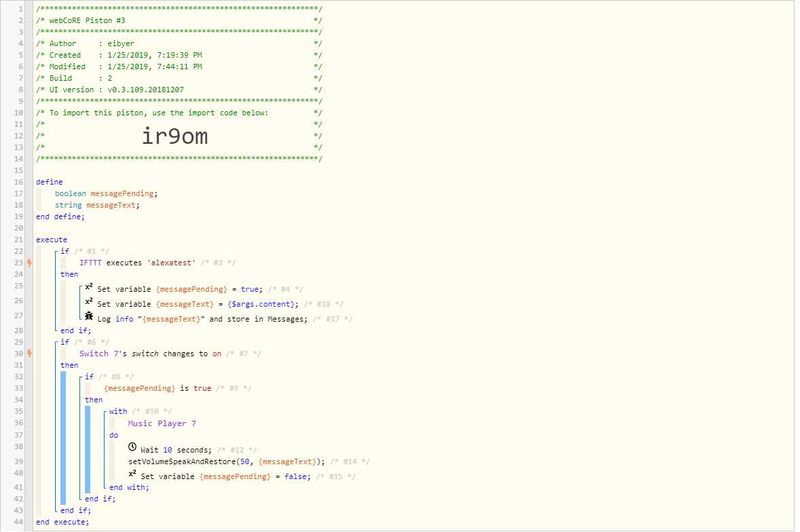Click the $args.content expression value
Screen dimensions: 800x532
click(261, 304)
